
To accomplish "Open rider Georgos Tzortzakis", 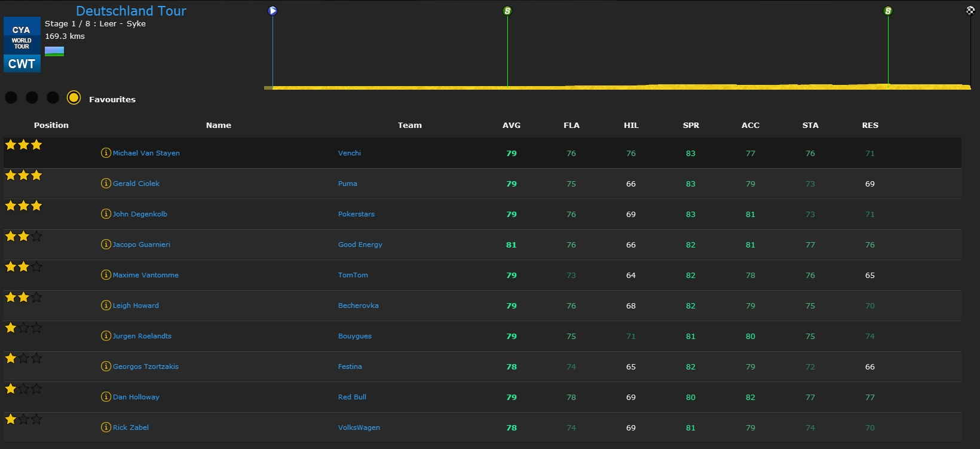I will point(146,366).
